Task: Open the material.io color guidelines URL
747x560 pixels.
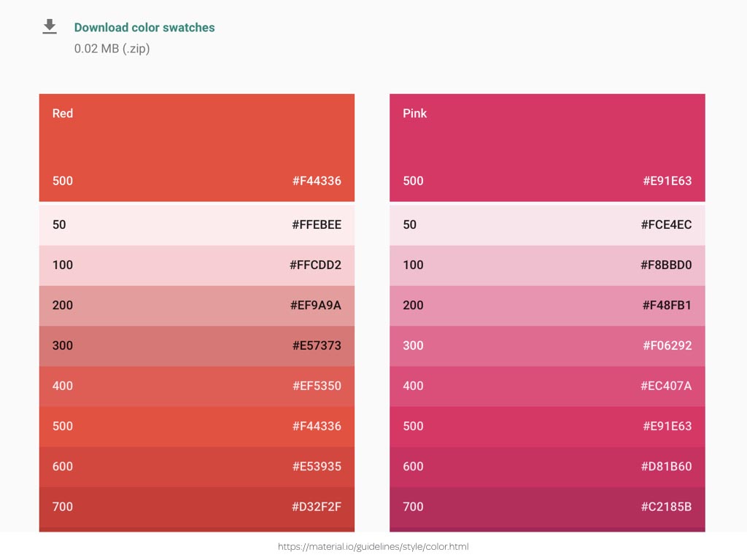Action: tap(373, 547)
